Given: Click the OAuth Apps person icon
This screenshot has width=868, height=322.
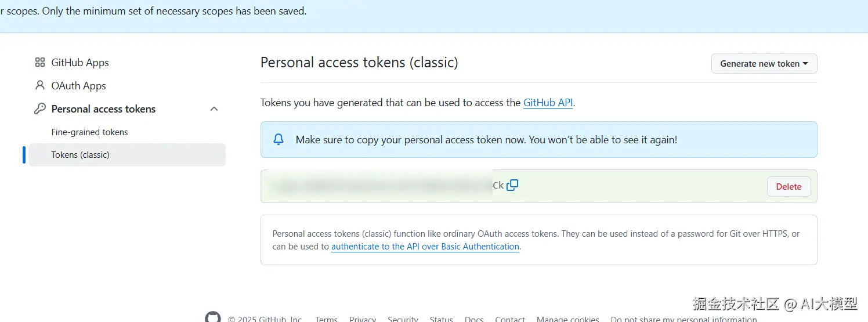Looking at the screenshot, I should pyautogui.click(x=40, y=86).
